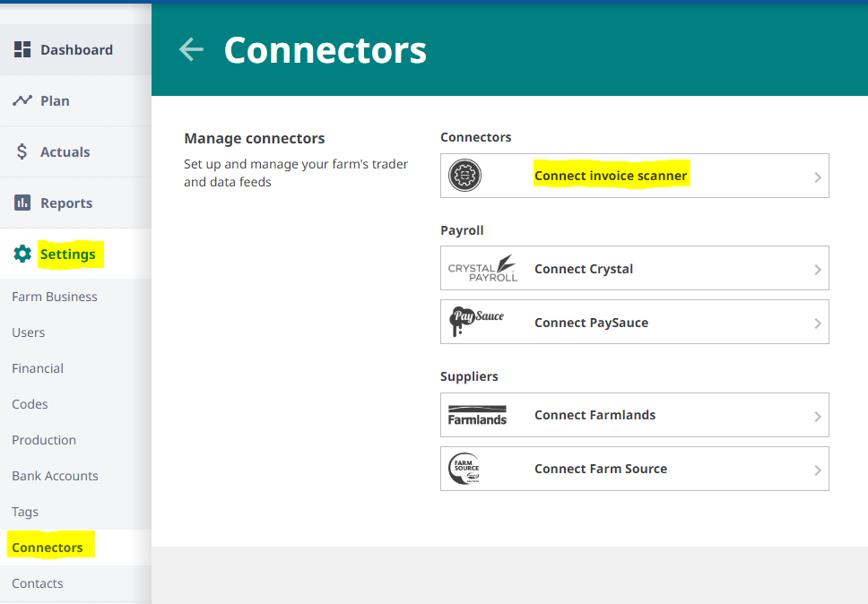Open the Contacts settings page

[37, 583]
